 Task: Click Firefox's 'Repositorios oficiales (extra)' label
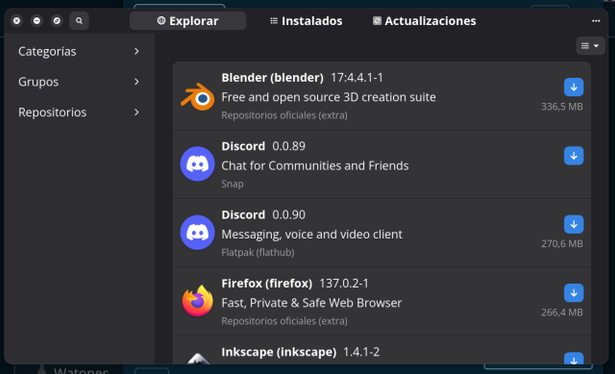click(284, 321)
